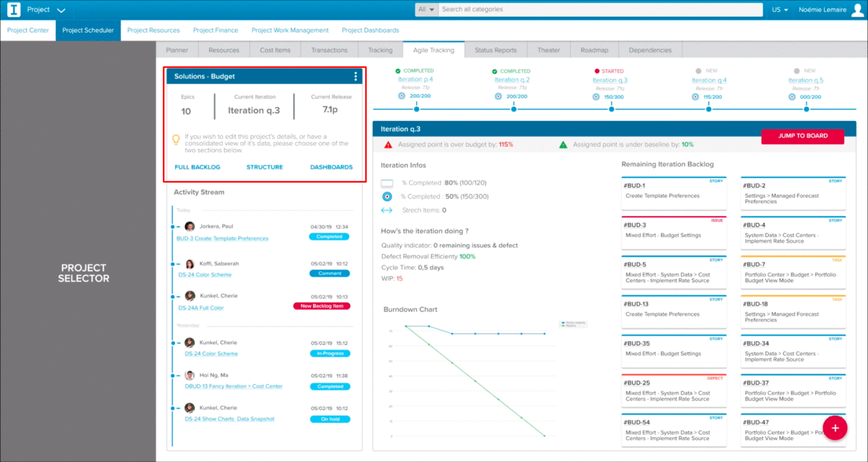This screenshot has height=462, width=868.
Task: Open the Solutions - Budget options menu
Action: [x=355, y=76]
